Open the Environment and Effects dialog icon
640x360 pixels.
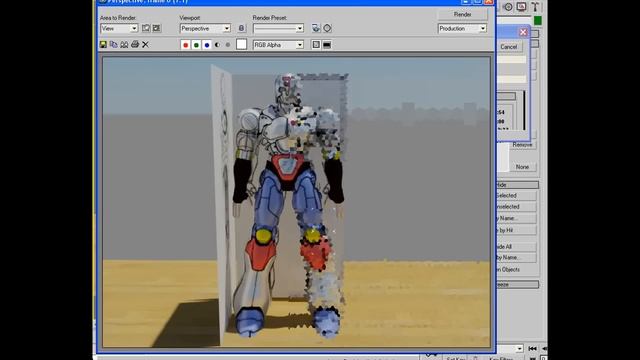coord(327,28)
